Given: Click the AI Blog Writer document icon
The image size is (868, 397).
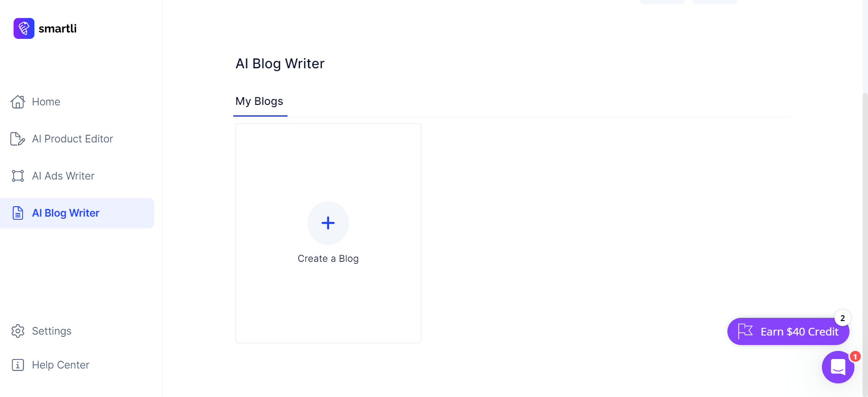Looking at the screenshot, I should click(x=18, y=213).
